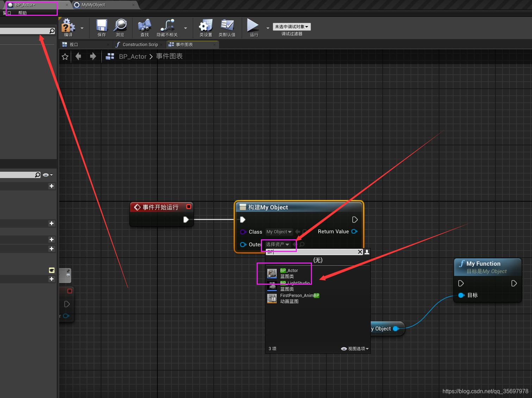Select the BP_Actor thumbnail in asset list
The height and width of the screenshot is (398, 532).
pos(272,273)
